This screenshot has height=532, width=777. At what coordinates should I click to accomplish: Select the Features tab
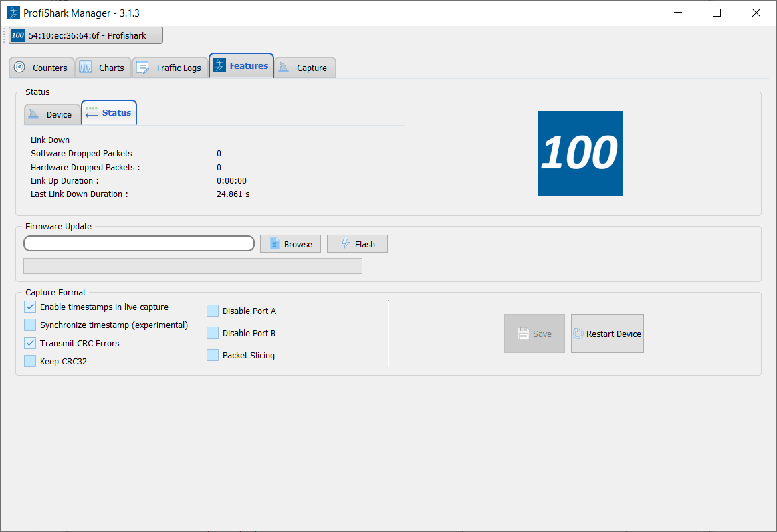(x=241, y=65)
